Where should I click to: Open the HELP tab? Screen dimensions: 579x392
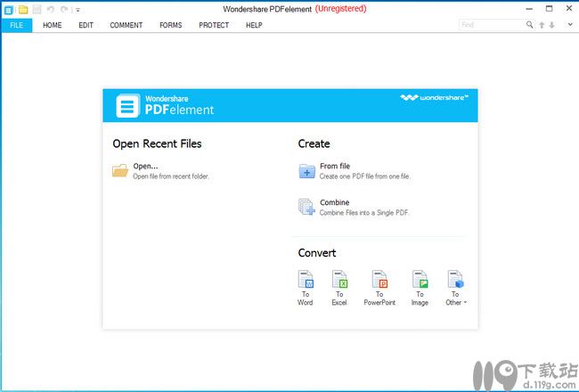pos(254,25)
